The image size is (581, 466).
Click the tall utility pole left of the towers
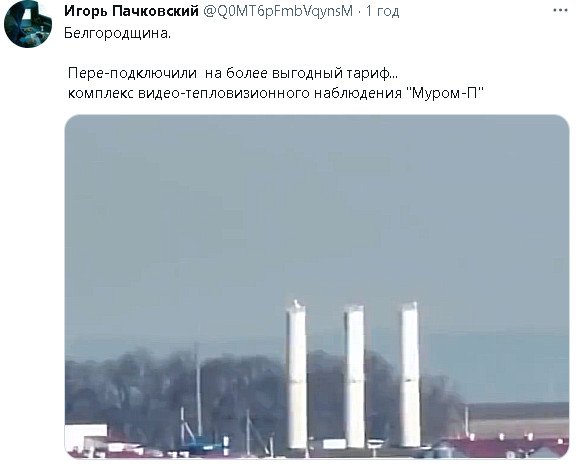198,389
